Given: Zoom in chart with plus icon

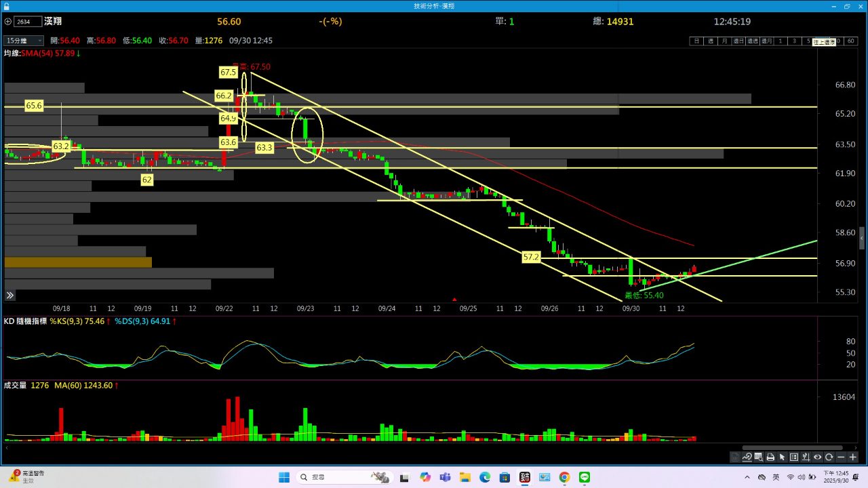Looking at the screenshot, I should (852, 457).
